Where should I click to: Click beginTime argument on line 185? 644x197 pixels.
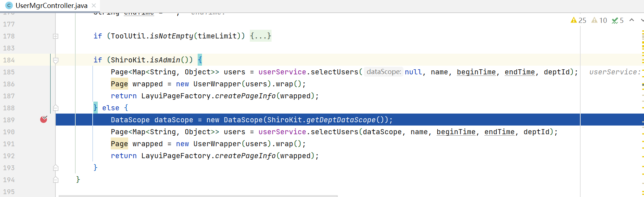476,72
